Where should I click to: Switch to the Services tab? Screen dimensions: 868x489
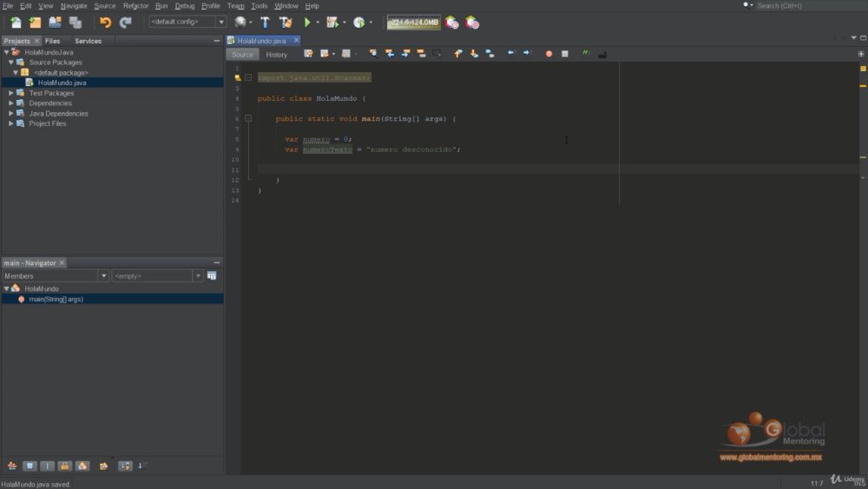(x=88, y=41)
